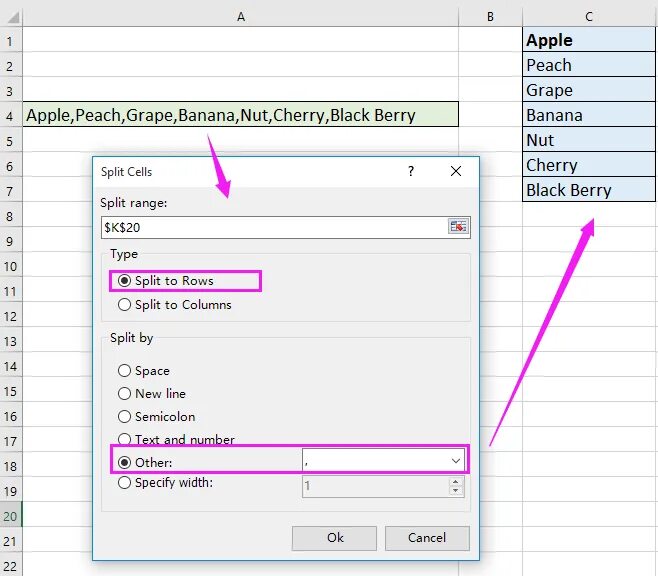
Task: Choose Semicolon as the split delimiter
Action: (157, 417)
